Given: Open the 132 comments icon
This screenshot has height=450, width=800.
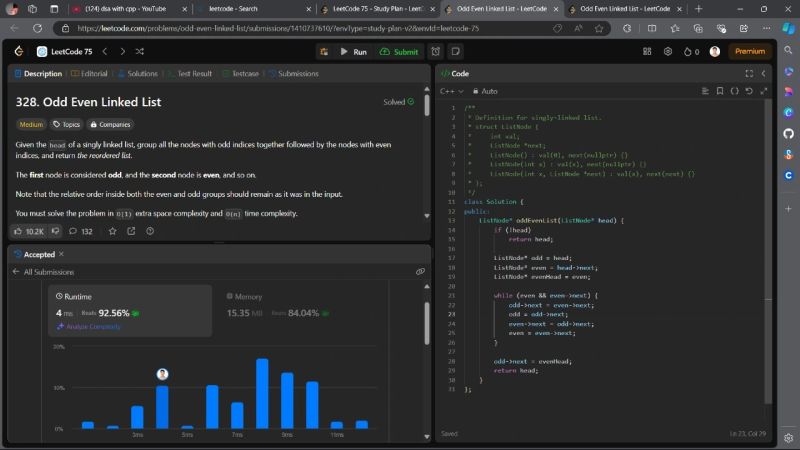Looking at the screenshot, I should (x=81, y=231).
